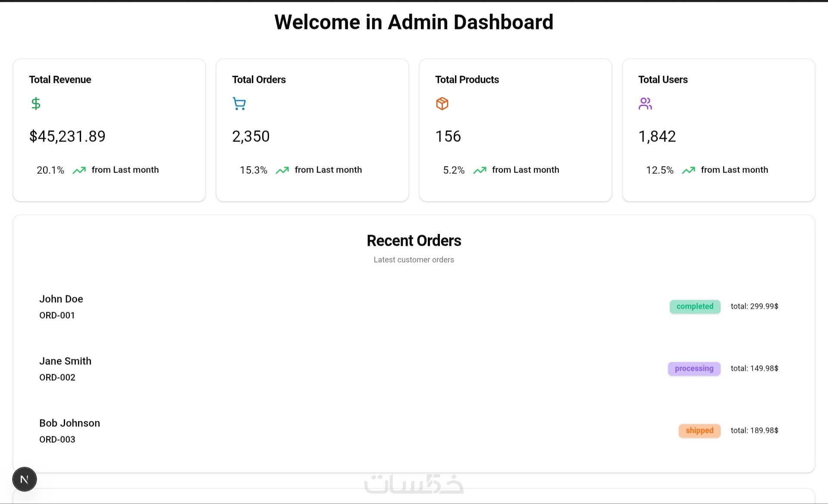Click order ID ORD-001

pyautogui.click(x=57, y=315)
